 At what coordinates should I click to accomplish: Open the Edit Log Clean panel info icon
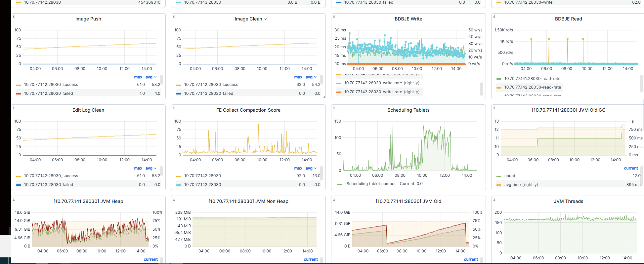point(14,108)
